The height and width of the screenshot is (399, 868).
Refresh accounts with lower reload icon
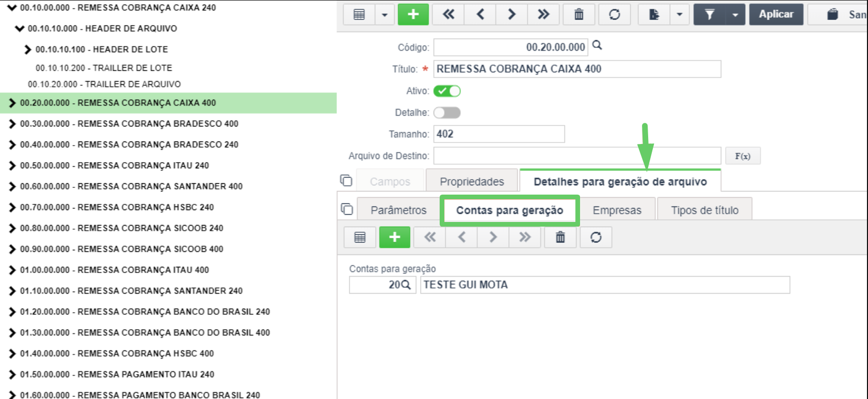[596, 237]
